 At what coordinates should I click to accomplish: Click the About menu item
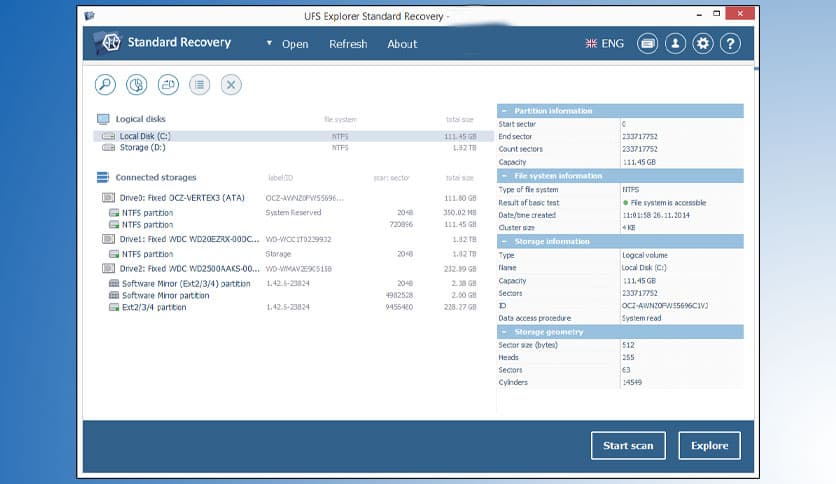point(402,44)
